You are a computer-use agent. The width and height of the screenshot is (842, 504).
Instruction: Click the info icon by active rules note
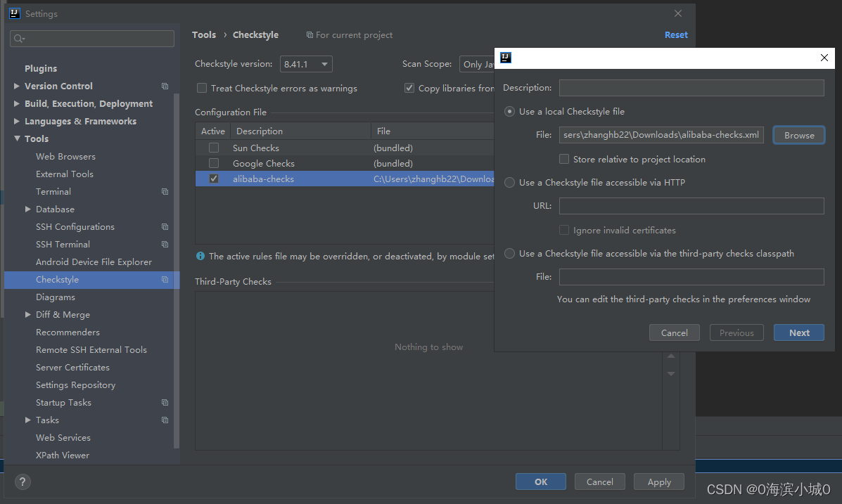click(x=200, y=256)
